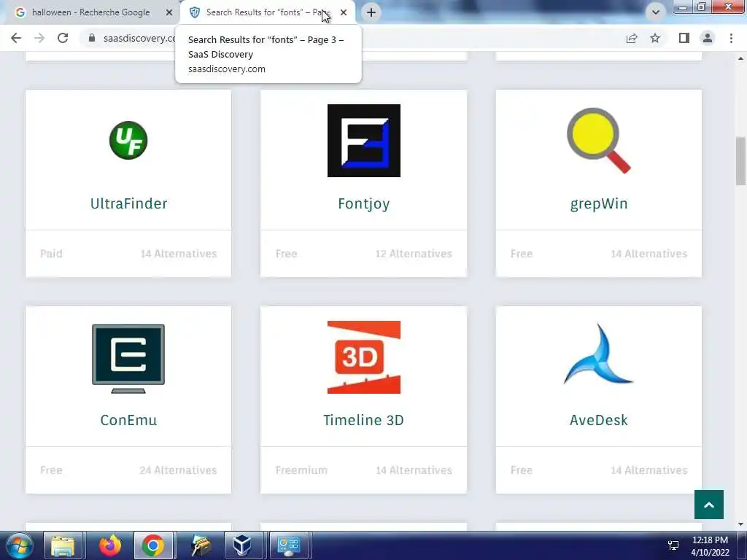The height and width of the screenshot is (560, 747).
Task: Launch Firefox from the taskbar
Action: pos(109,545)
